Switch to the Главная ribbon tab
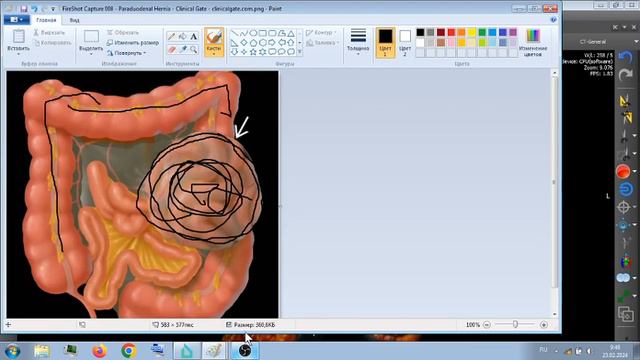The height and width of the screenshot is (360, 640). coord(46,20)
